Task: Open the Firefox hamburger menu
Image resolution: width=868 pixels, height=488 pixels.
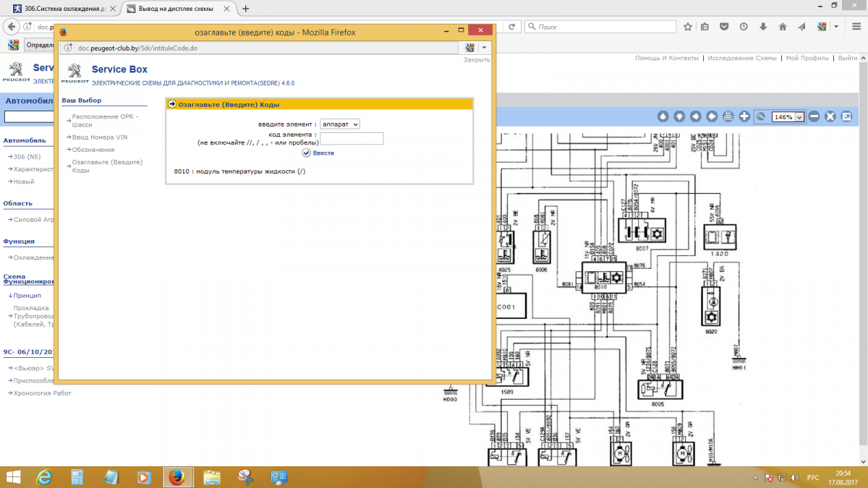Action: (x=855, y=27)
